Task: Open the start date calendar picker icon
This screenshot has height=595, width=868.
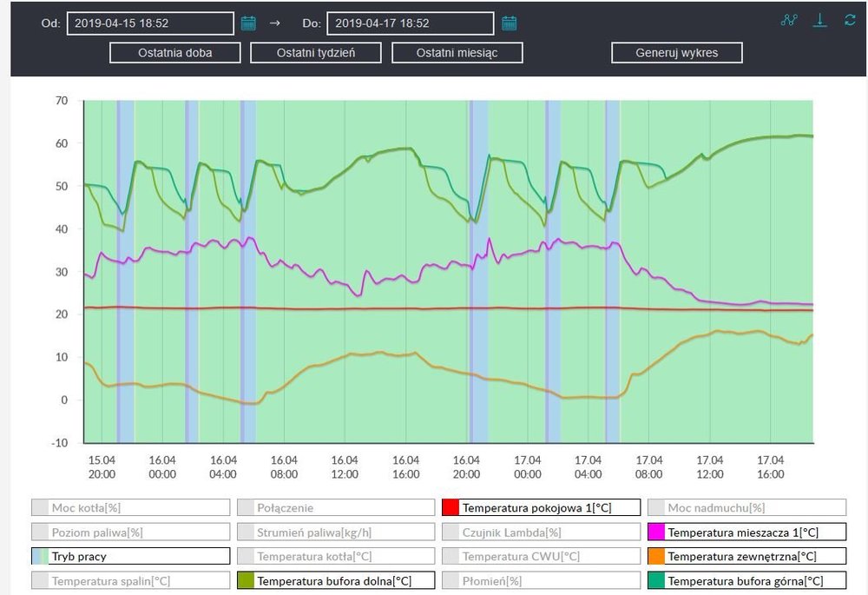Action: click(x=248, y=23)
